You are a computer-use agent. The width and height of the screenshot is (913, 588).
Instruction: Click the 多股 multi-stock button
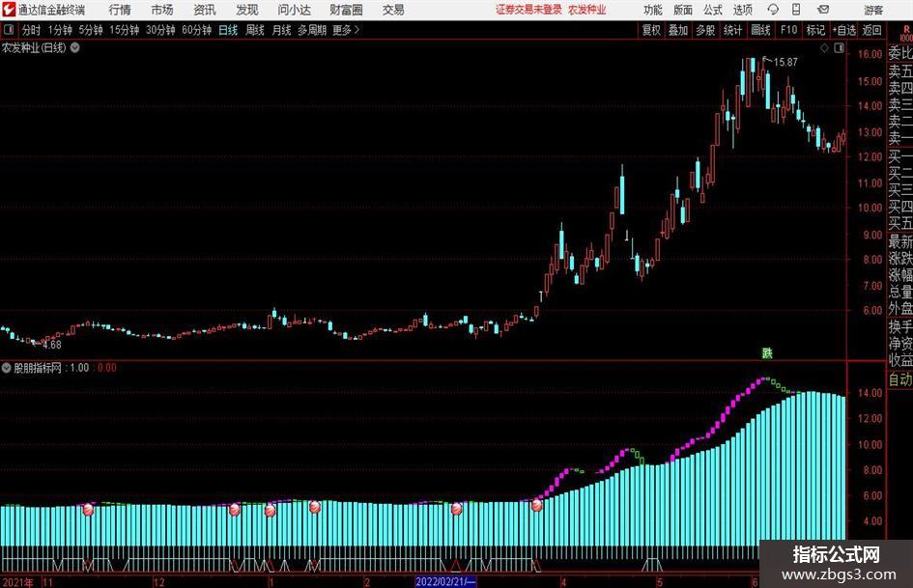point(705,30)
